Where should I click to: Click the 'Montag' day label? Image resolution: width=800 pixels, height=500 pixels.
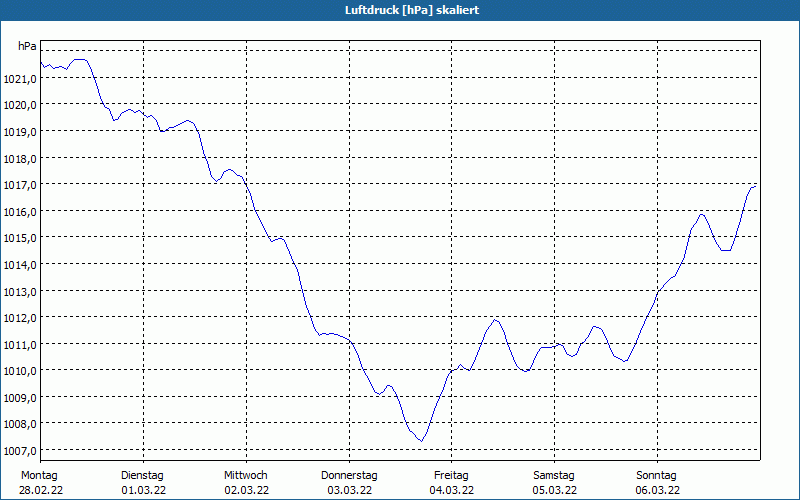click(39, 476)
